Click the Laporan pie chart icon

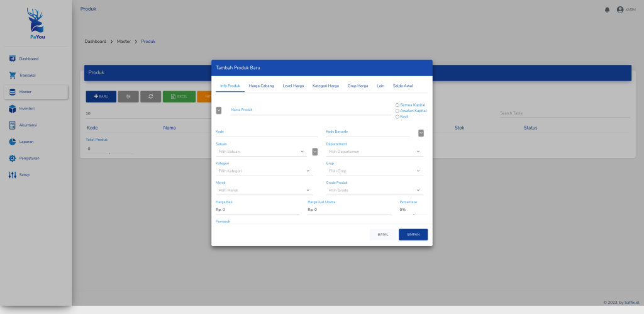pyautogui.click(x=13, y=142)
